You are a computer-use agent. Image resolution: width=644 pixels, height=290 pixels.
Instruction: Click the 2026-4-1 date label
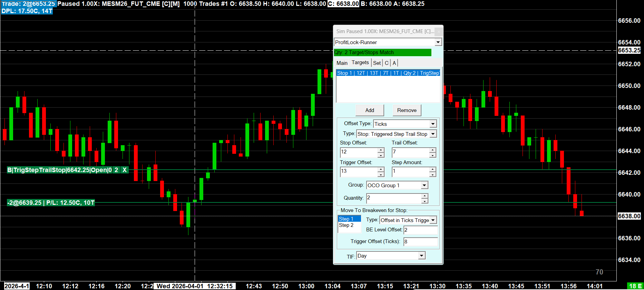(x=17, y=286)
